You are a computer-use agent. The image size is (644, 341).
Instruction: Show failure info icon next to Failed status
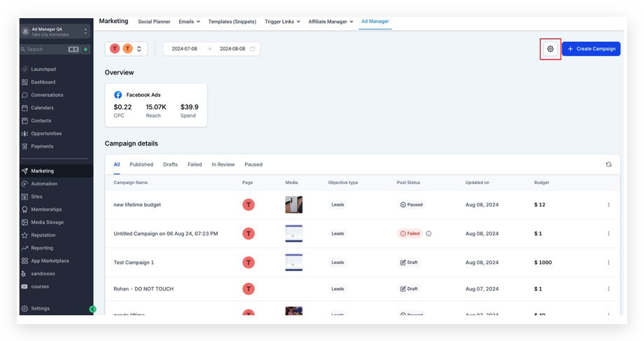(x=428, y=233)
